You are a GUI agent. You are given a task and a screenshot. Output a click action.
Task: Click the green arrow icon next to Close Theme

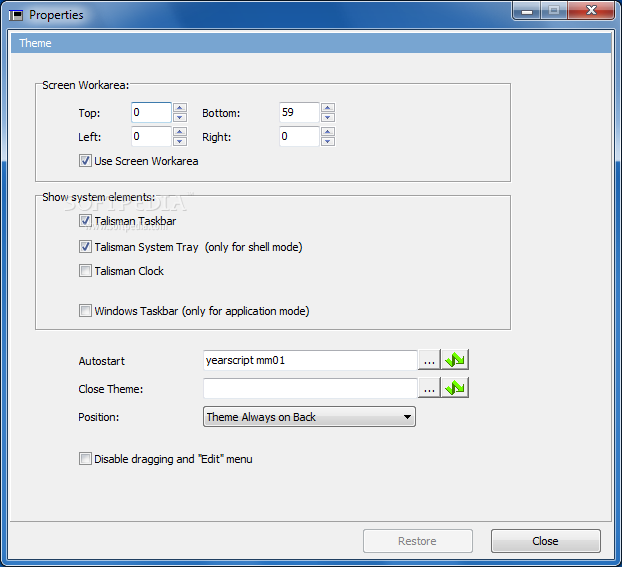coord(455,388)
